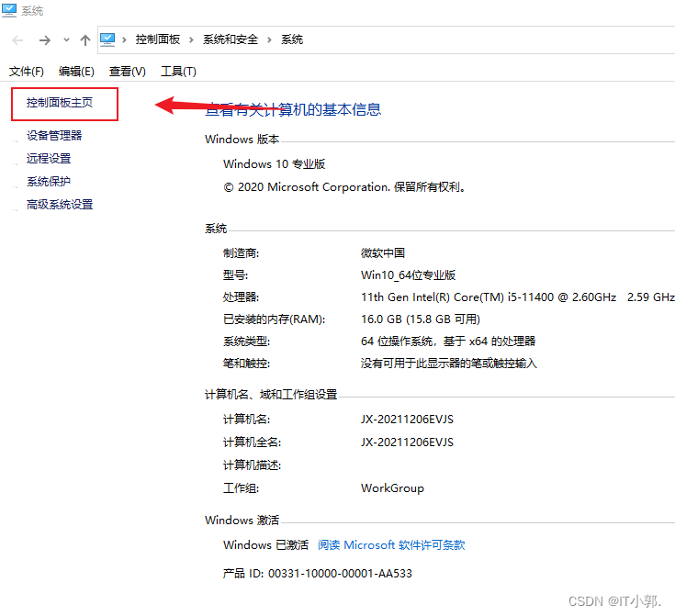Click the 计算机全名 value JX-20211206EVJS
675x616 pixels.
coord(407,442)
